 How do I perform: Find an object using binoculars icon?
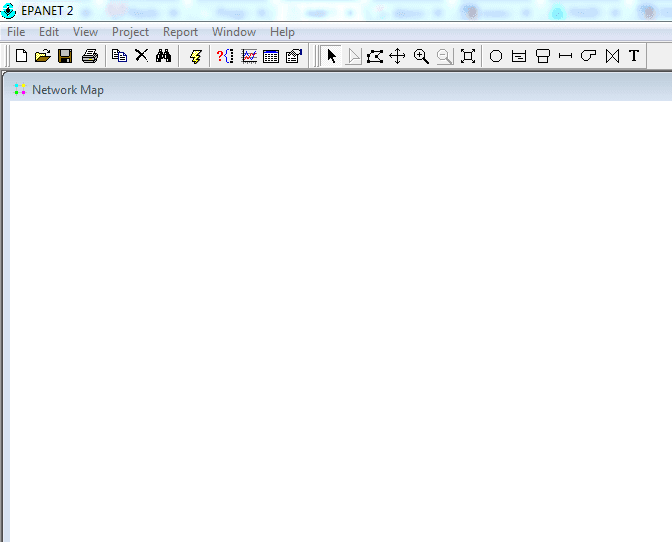coord(163,56)
